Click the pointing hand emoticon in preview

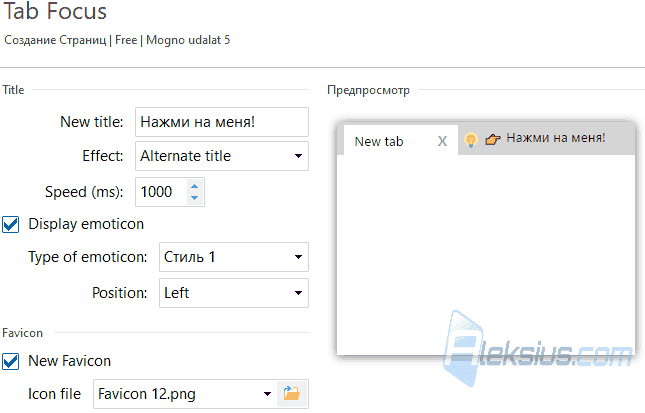pyautogui.click(x=492, y=139)
